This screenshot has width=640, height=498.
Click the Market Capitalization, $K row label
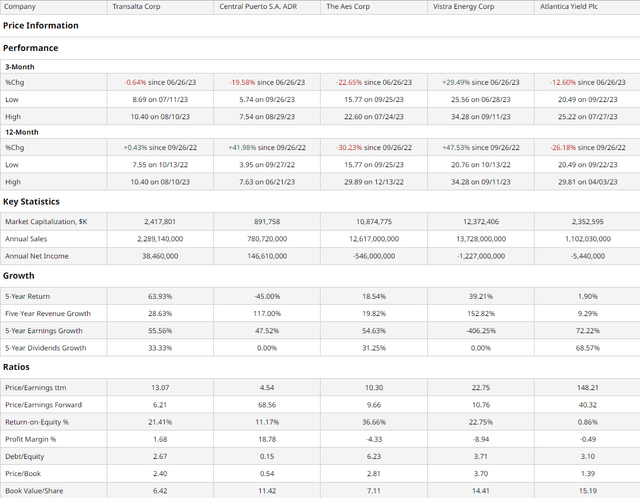[x=46, y=222]
